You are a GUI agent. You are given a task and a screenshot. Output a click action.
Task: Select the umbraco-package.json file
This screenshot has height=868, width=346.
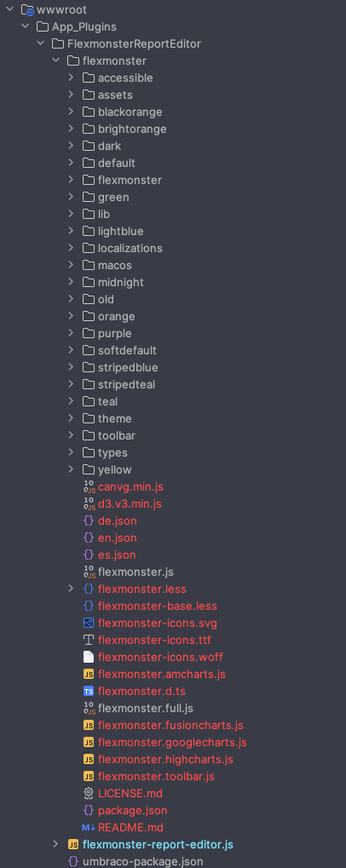pos(142,861)
